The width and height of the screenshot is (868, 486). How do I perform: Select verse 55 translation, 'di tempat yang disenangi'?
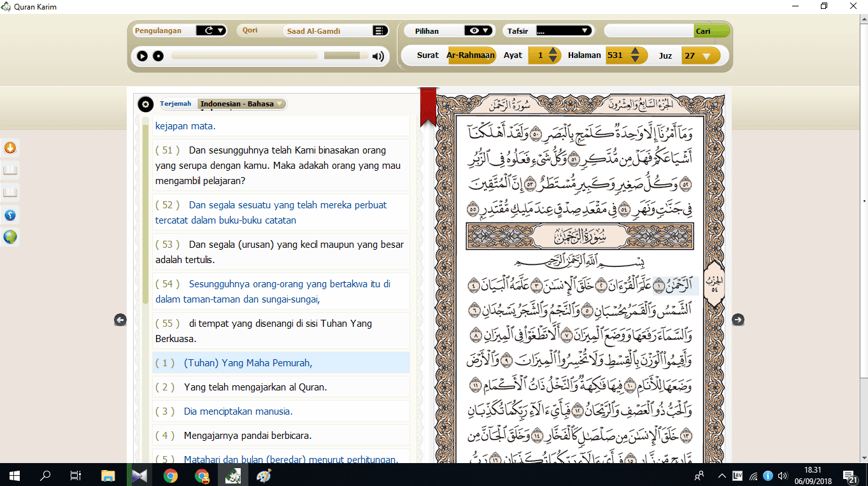click(x=281, y=331)
